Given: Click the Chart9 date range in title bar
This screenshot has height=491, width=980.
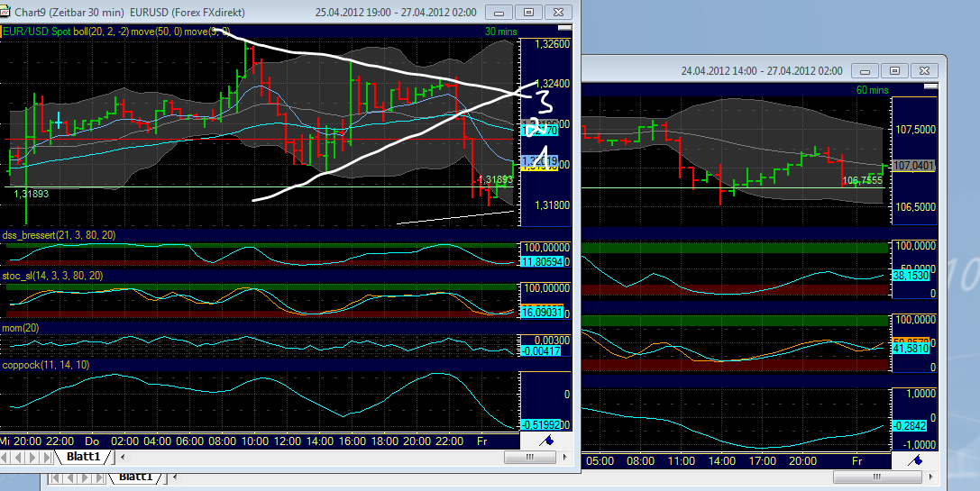Looking at the screenshot, I should click(396, 13).
